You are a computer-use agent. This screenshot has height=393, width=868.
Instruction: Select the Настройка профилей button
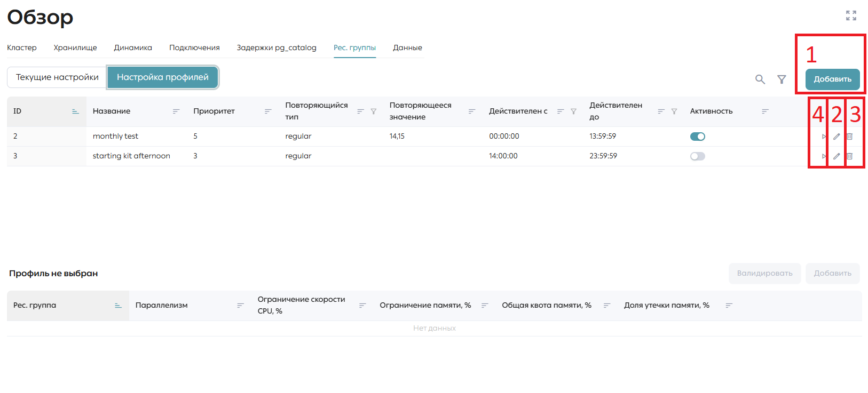coord(163,77)
